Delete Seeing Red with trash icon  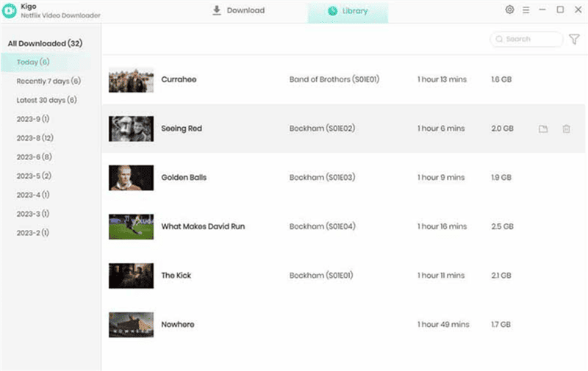[x=566, y=129]
